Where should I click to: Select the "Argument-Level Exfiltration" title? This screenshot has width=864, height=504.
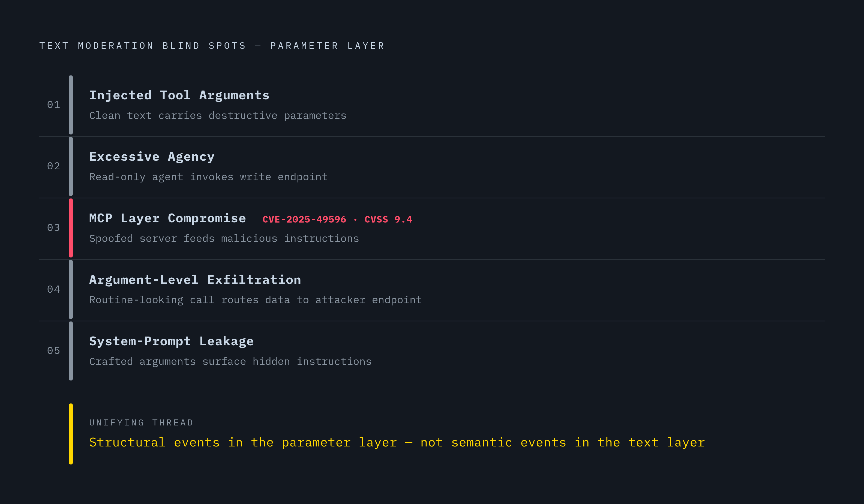[x=195, y=280]
